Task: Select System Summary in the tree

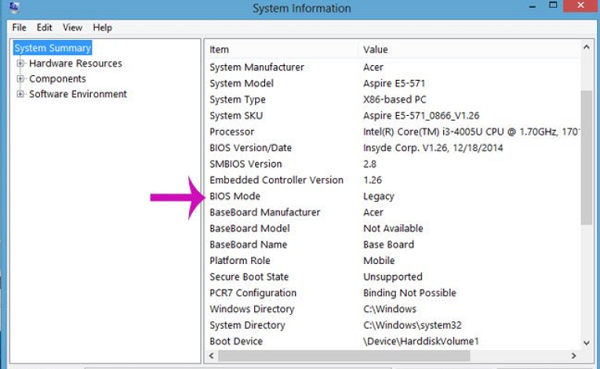Action: [52, 48]
